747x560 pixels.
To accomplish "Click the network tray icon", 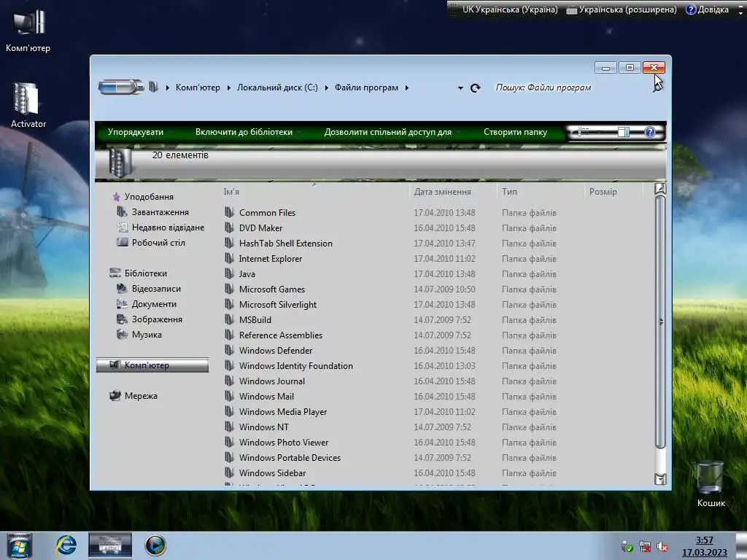I will point(645,547).
